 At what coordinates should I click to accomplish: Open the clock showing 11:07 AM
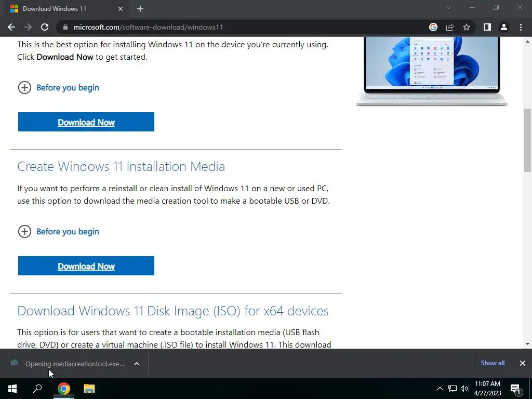pos(487,389)
